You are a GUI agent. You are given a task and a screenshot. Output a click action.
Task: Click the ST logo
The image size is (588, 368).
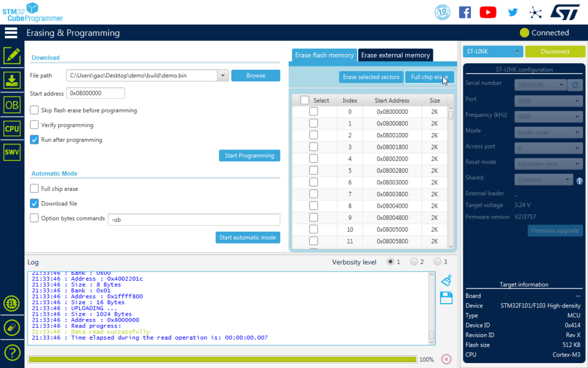coord(565,13)
